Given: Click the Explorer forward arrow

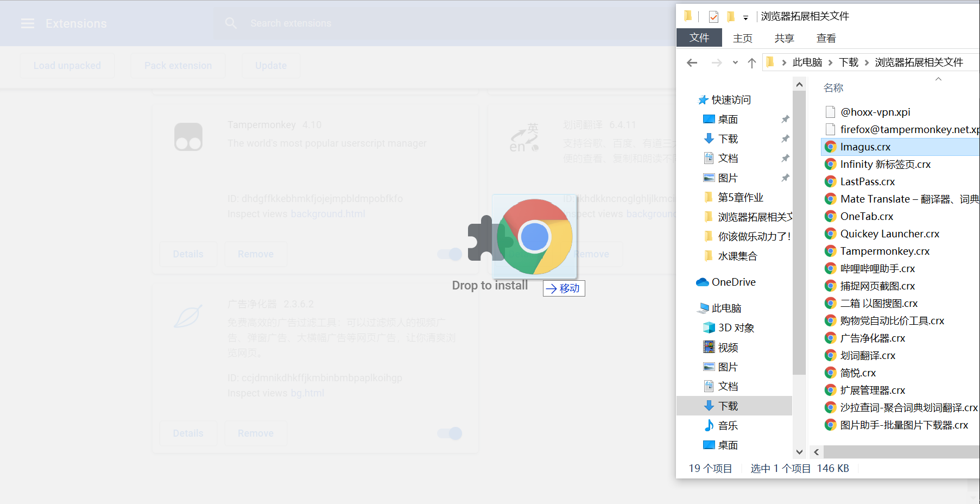Looking at the screenshot, I should coord(717,62).
